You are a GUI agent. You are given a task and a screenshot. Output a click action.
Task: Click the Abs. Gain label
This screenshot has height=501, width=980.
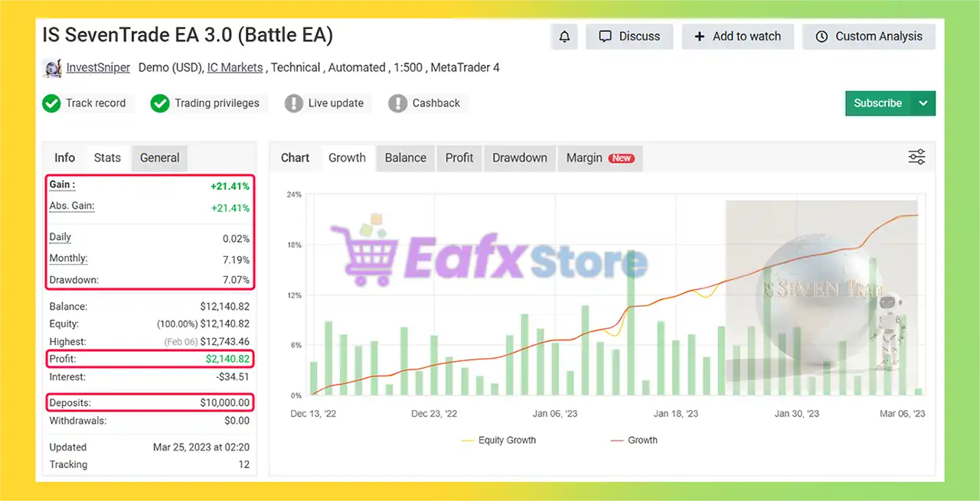[72, 206]
